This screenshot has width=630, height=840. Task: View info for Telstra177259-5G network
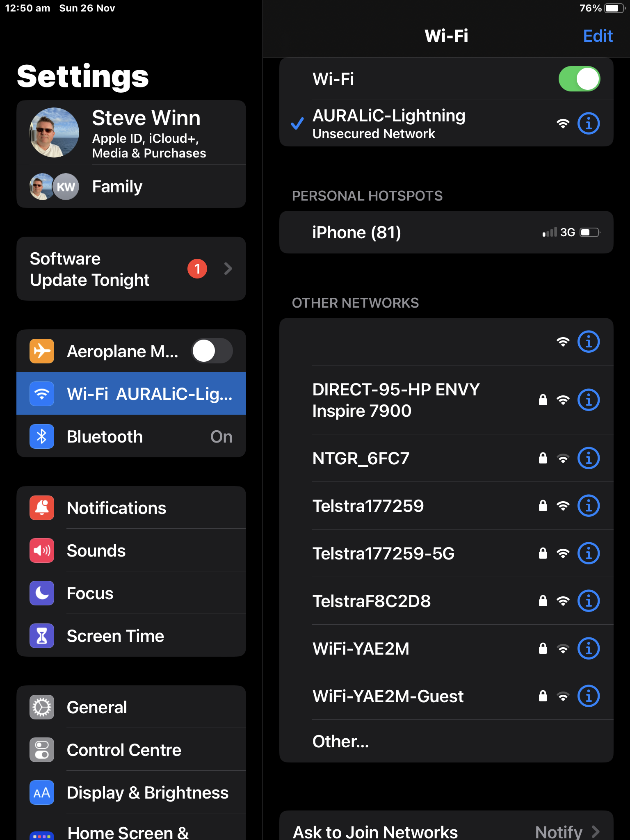pos(589,553)
